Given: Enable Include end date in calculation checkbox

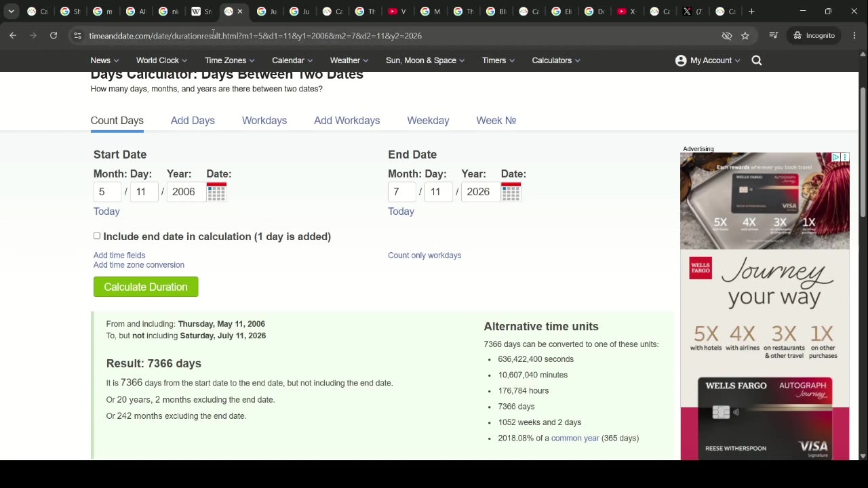Looking at the screenshot, I should coord(97,236).
